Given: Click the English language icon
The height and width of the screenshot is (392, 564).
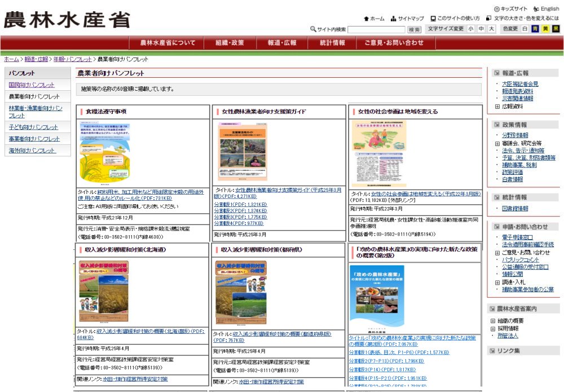Looking at the screenshot, I should [536, 9].
